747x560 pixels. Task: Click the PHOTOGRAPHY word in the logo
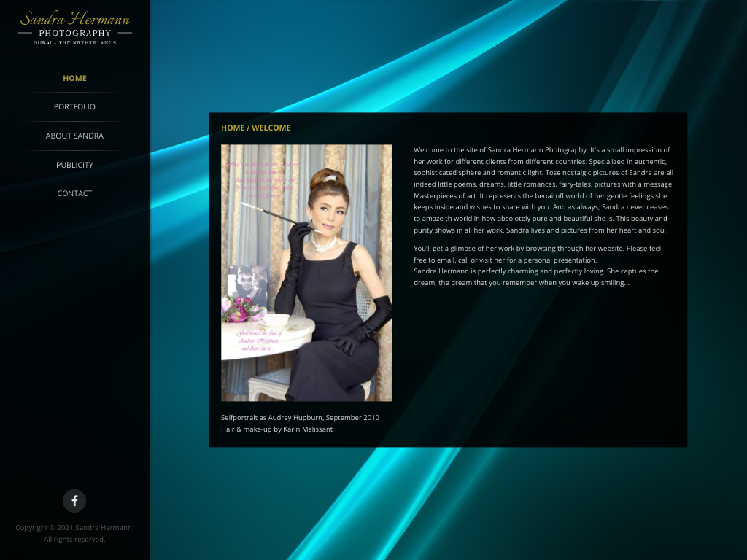tap(74, 33)
